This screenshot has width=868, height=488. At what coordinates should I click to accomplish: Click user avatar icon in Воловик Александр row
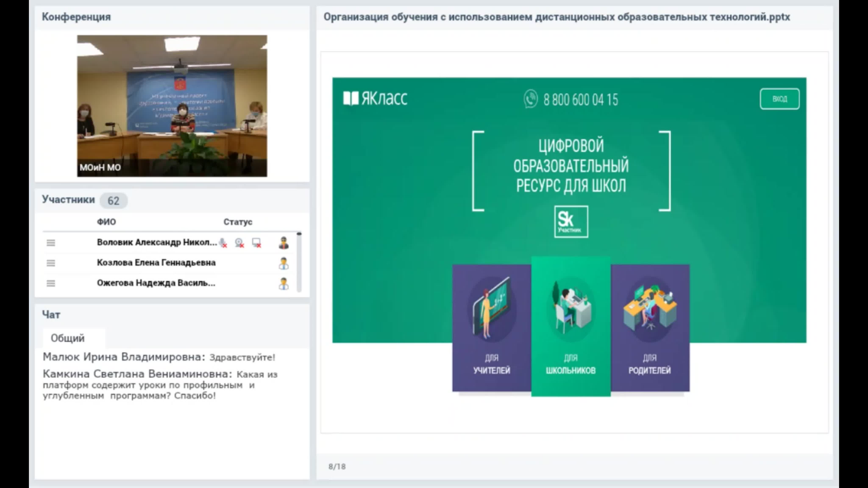pyautogui.click(x=284, y=243)
